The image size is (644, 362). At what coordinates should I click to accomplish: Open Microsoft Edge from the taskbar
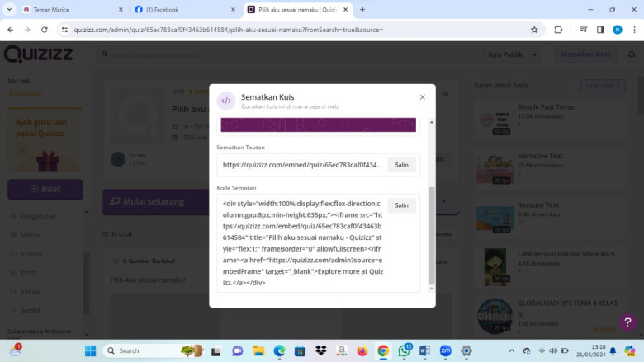click(279, 351)
